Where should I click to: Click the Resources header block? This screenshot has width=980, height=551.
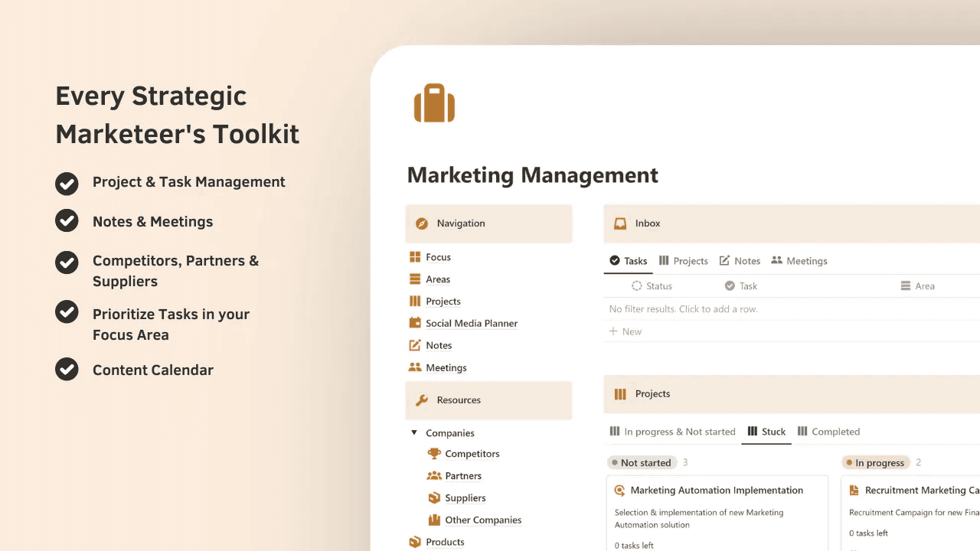point(488,400)
